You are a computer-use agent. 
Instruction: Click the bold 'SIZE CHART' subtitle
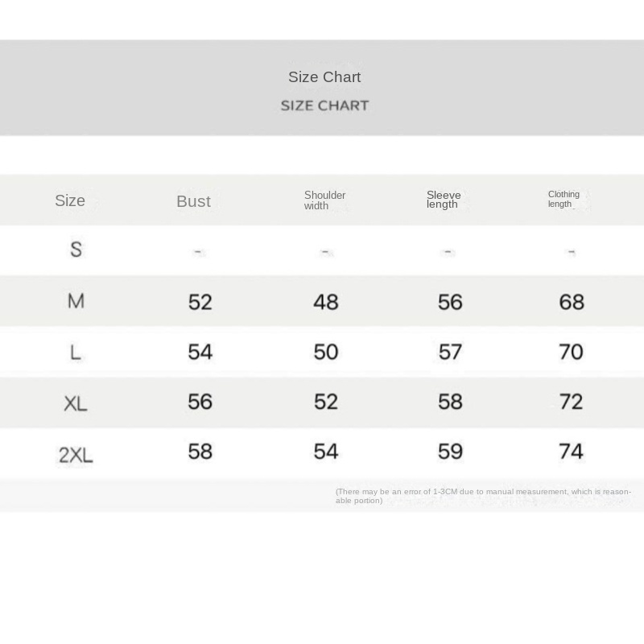point(324,105)
